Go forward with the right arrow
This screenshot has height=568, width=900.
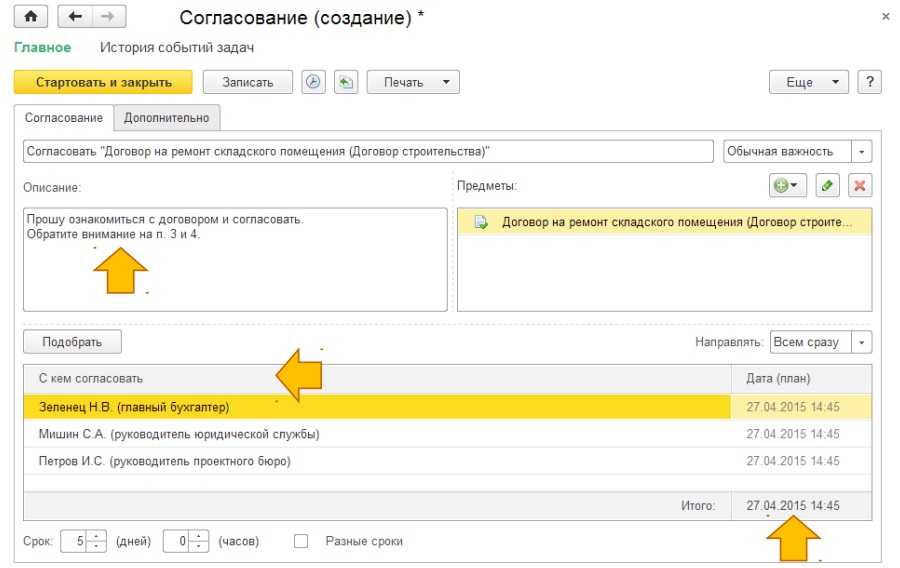coord(108,18)
